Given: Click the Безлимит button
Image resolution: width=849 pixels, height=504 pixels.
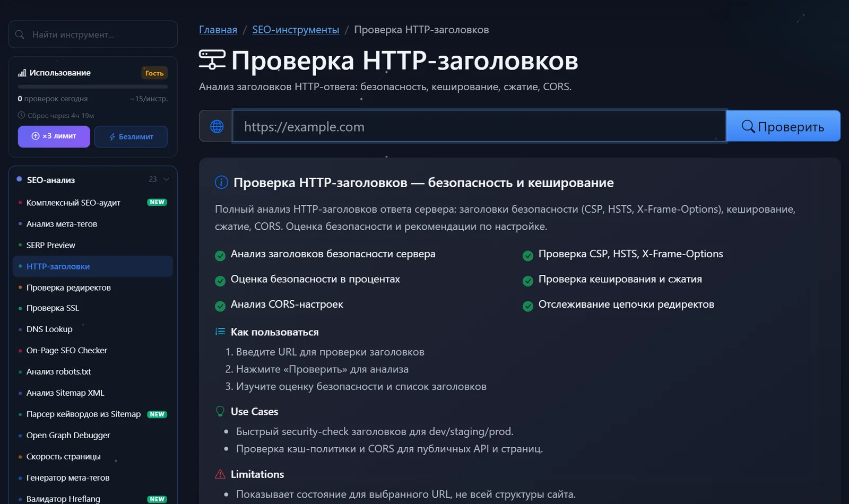Looking at the screenshot, I should [x=131, y=136].
